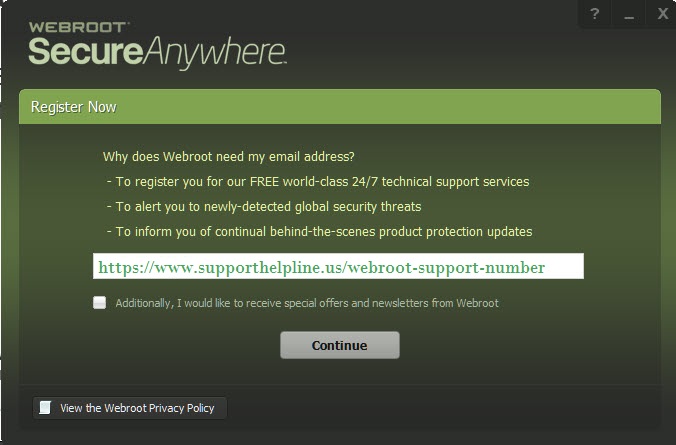
Task: Select the Register Now header bar
Action: pos(340,107)
